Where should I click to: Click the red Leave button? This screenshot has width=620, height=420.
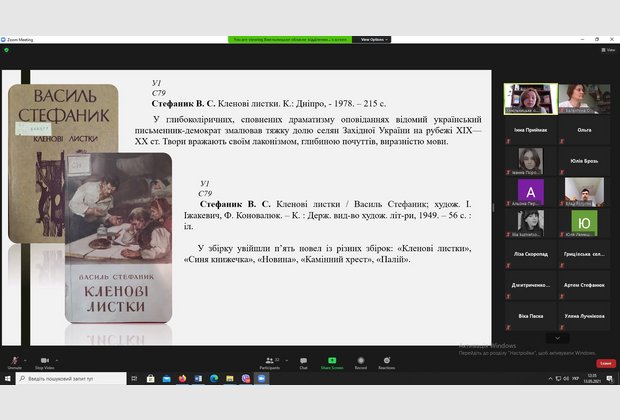(606, 363)
